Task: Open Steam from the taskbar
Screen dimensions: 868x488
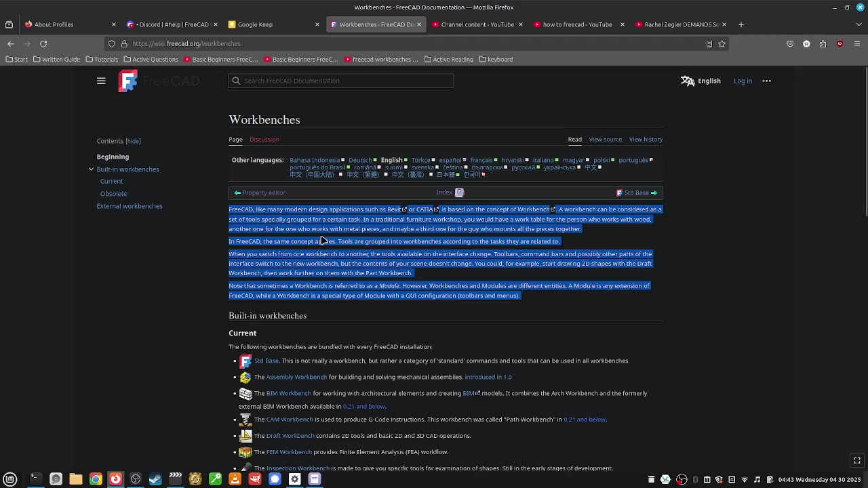Action: tap(155, 479)
